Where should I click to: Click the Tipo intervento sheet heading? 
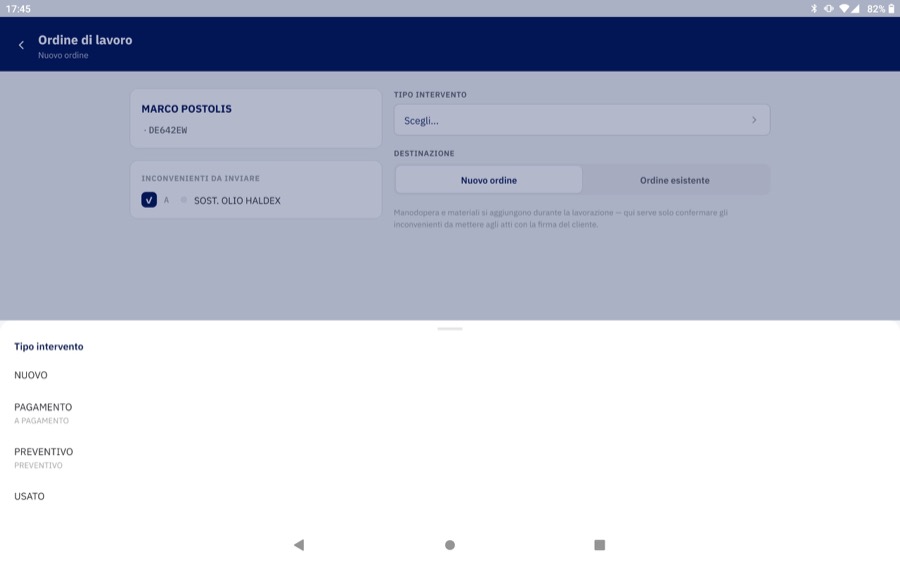(x=49, y=347)
